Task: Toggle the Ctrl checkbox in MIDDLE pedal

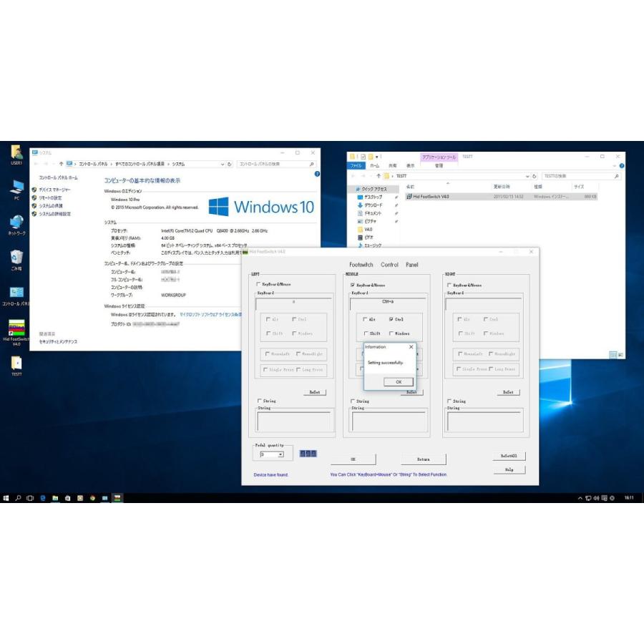Action: click(391, 319)
